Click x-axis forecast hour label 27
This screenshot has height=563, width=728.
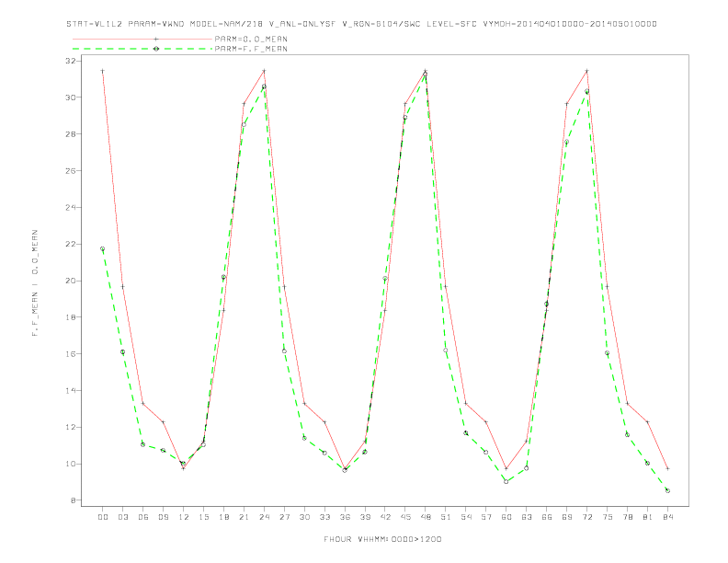pyautogui.click(x=284, y=517)
